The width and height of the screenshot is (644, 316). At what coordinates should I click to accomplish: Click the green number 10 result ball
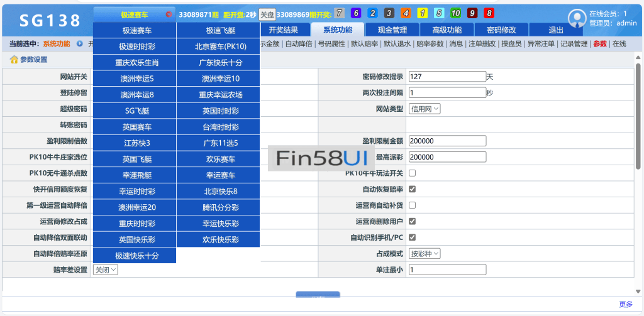click(x=455, y=13)
